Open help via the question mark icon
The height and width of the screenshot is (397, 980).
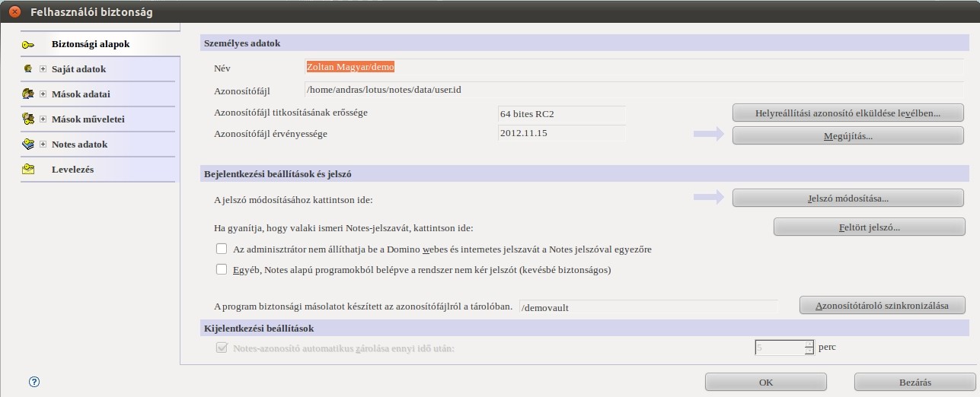(34, 382)
